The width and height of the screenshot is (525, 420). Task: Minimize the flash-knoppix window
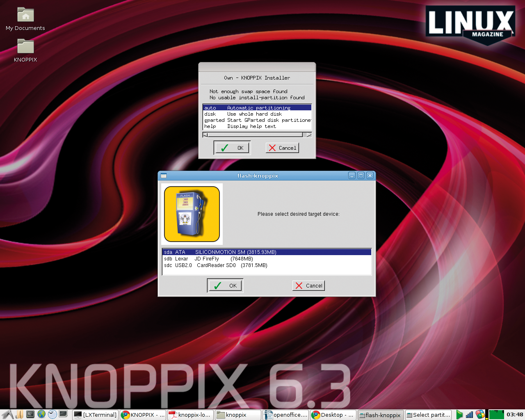(352, 176)
